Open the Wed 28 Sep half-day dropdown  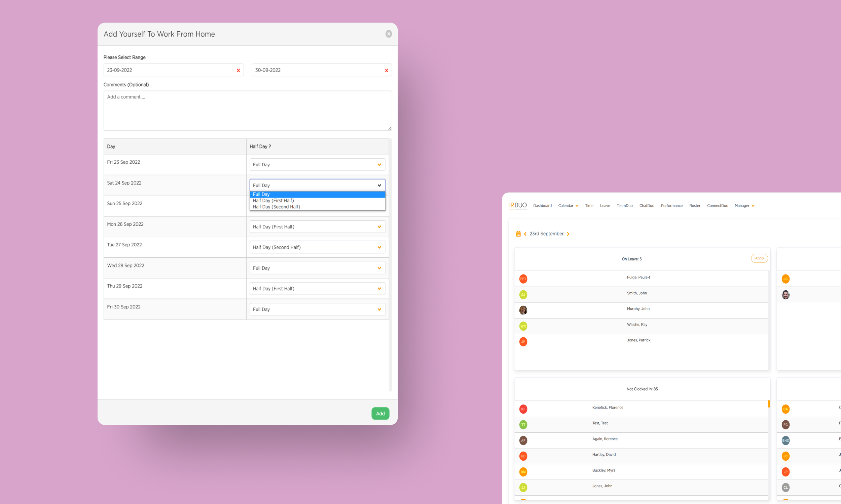tap(317, 268)
